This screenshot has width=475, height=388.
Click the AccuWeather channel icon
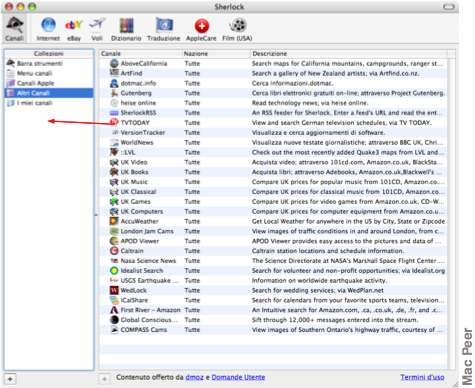tap(114, 221)
